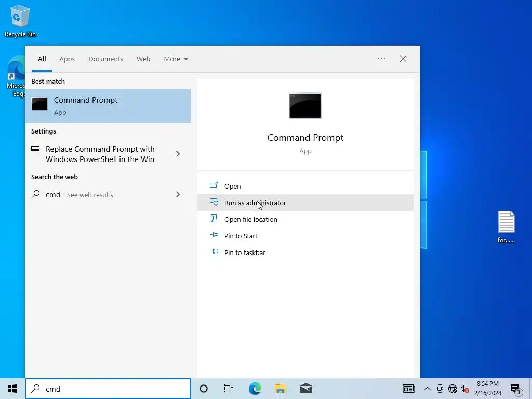Launch Microsoft Edge from the taskbar

[x=255, y=389]
